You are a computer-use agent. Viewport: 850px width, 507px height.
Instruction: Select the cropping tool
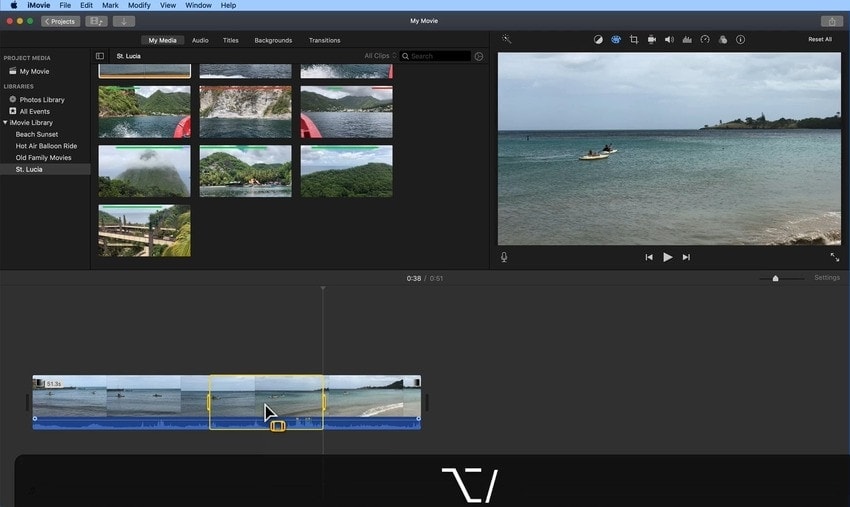[634, 40]
